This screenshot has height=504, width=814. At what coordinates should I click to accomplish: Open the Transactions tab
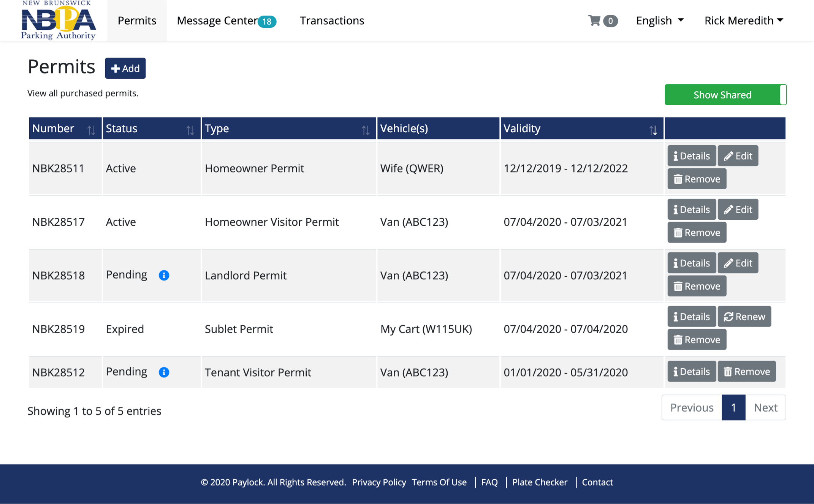tap(332, 21)
